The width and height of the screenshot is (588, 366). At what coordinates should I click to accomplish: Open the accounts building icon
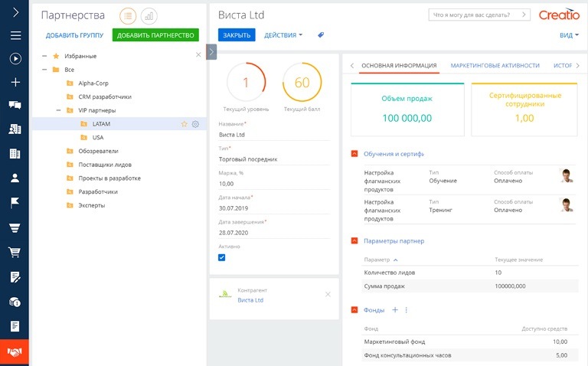[x=15, y=153]
